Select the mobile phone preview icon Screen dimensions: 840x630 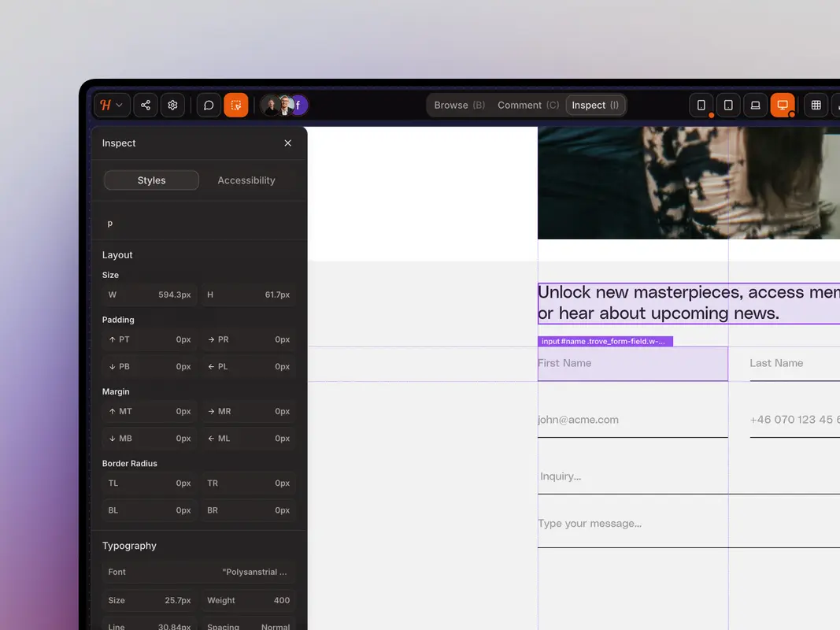[701, 105]
